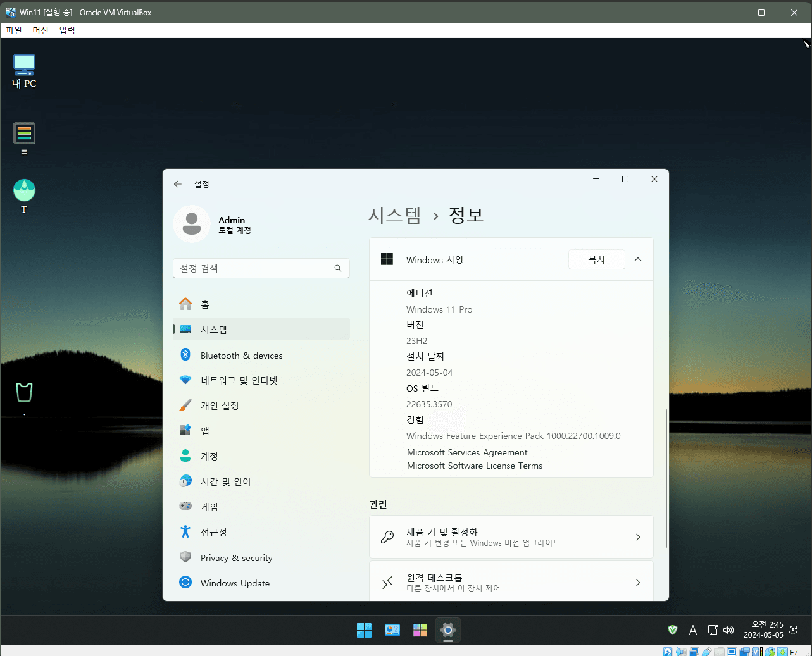Click the magnifier icon in settings search
Screen dimensions: 812x656
338,268
